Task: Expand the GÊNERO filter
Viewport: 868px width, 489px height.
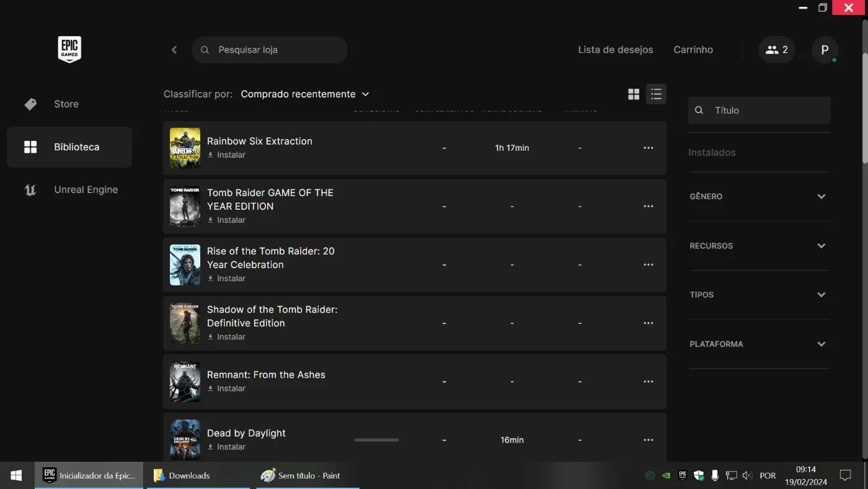Action: pyautogui.click(x=759, y=197)
